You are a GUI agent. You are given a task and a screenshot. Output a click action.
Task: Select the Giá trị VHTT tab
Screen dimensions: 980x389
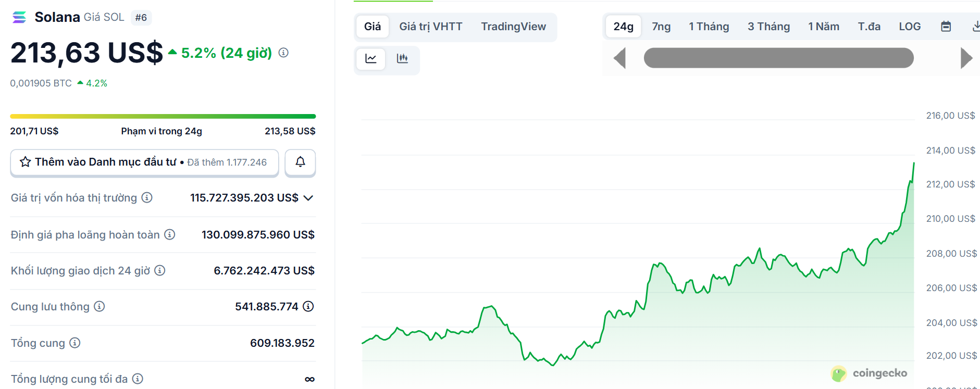(431, 27)
